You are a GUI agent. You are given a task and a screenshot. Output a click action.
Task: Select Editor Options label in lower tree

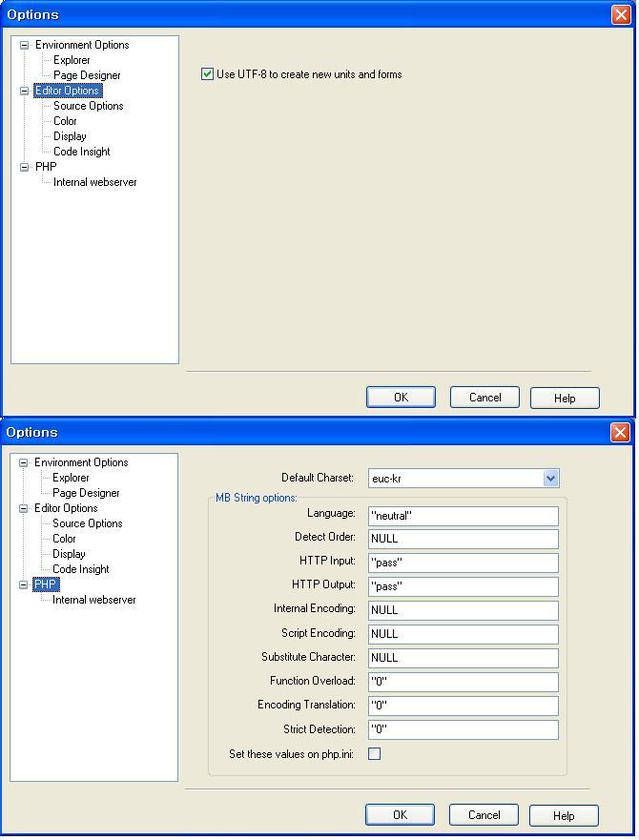66,508
